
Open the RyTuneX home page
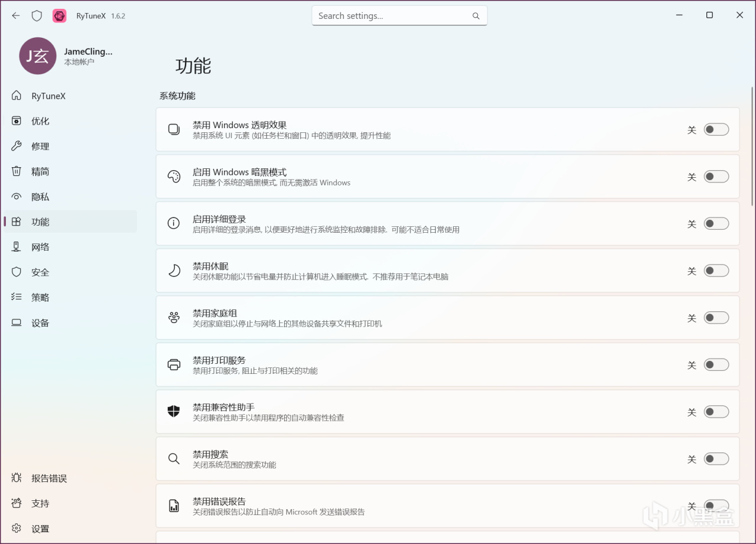(x=70, y=96)
